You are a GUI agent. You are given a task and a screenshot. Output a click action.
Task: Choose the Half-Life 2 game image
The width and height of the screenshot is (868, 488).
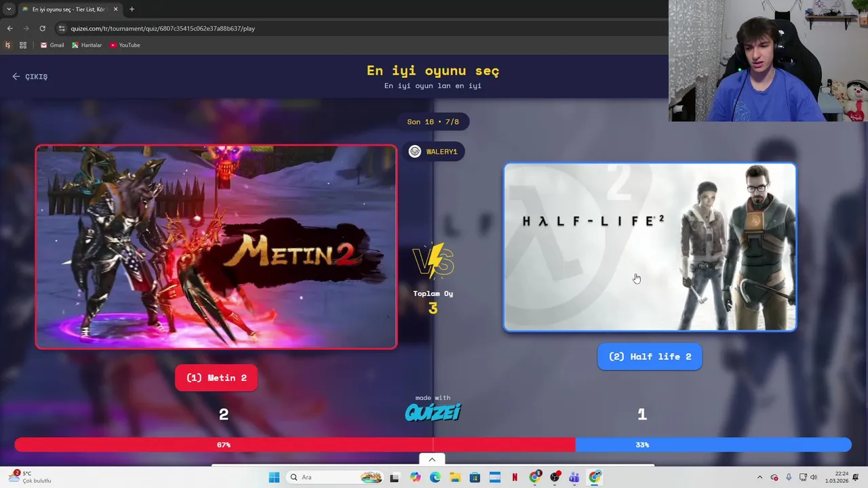[x=650, y=247]
